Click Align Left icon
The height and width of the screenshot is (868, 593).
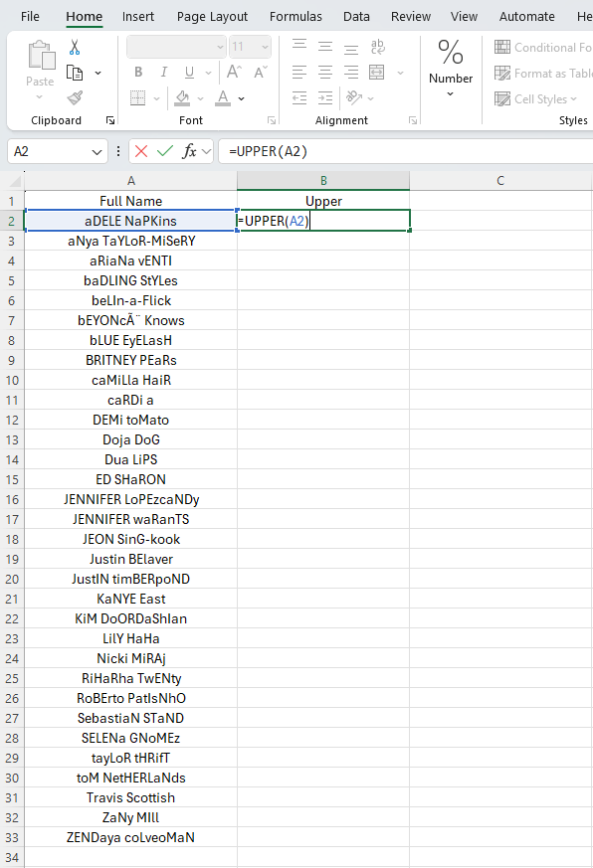pos(299,72)
